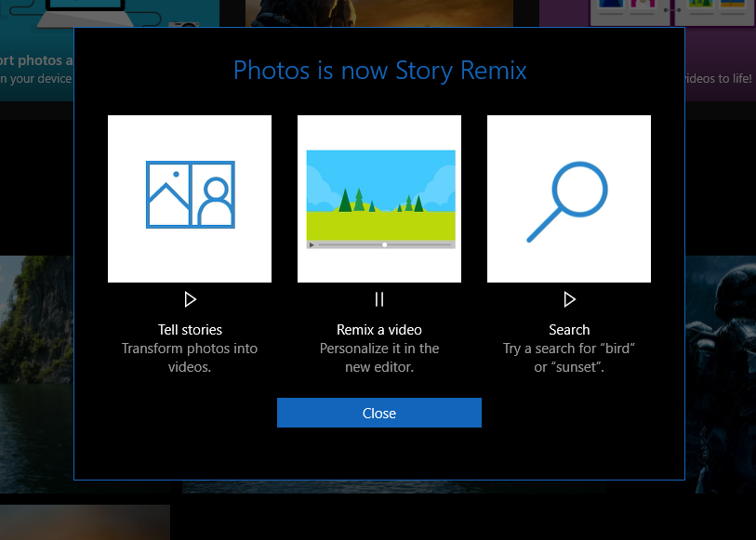Click the 'Tell stories' heading text

pyautogui.click(x=190, y=330)
